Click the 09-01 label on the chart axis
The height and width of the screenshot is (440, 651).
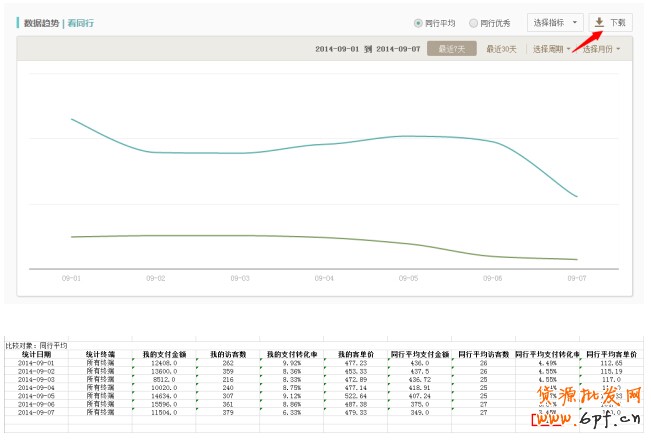[71, 278]
